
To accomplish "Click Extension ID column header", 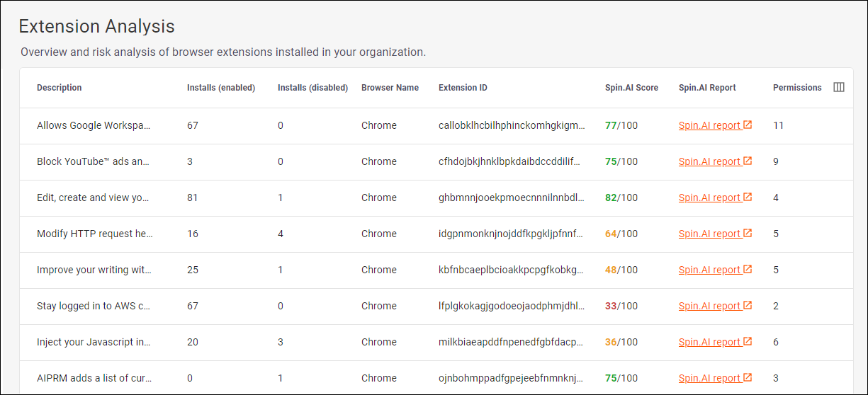I will tap(463, 88).
